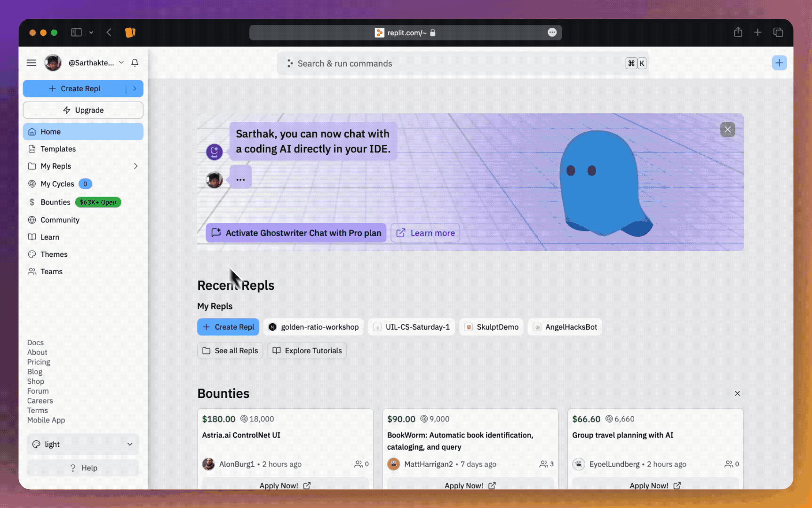Click Safari sidebar toggle icon

[x=76, y=32]
